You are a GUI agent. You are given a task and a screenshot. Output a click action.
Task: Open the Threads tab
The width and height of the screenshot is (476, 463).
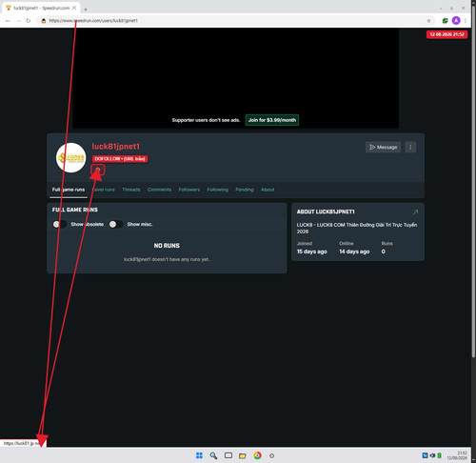(x=131, y=190)
